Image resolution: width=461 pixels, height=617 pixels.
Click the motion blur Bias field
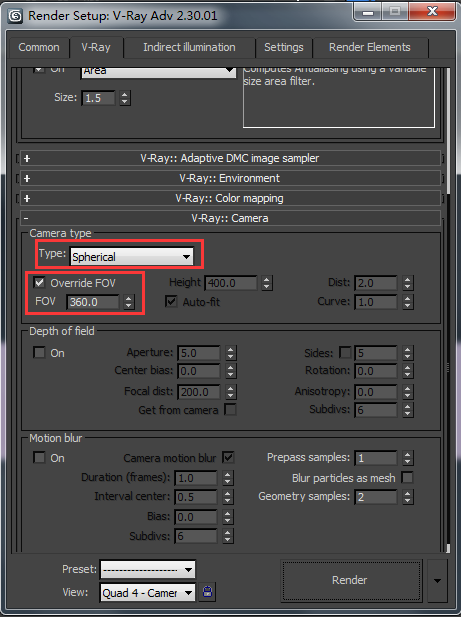(196, 517)
